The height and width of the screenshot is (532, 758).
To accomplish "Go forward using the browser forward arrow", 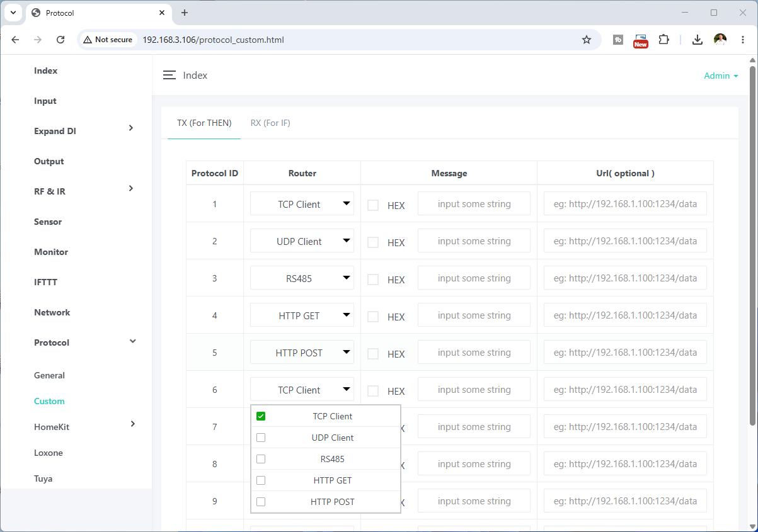I will point(38,40).
